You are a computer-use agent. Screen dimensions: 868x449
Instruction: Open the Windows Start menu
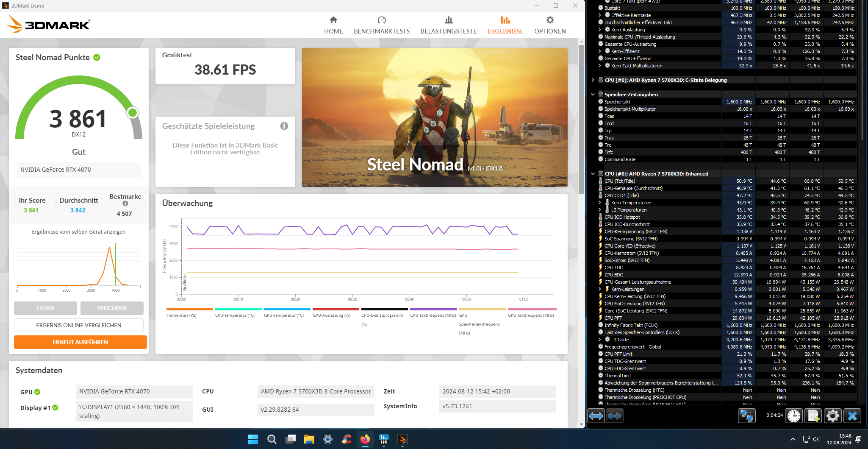click(x=253, y=439)
